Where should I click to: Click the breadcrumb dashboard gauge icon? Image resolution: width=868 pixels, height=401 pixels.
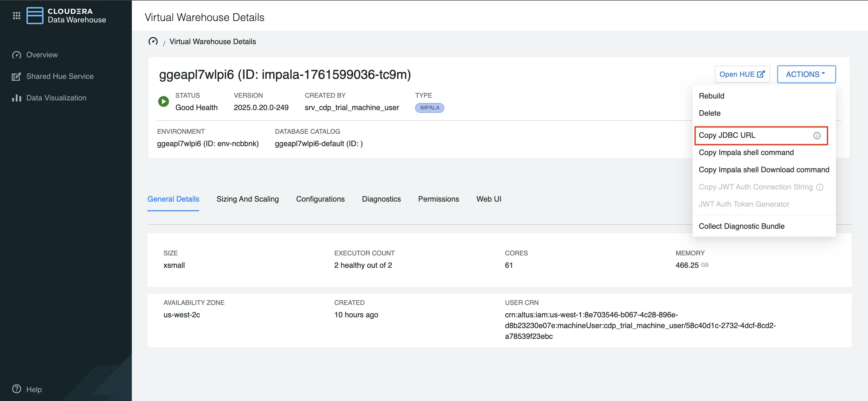pyautogui.click(x=153, y=41)
